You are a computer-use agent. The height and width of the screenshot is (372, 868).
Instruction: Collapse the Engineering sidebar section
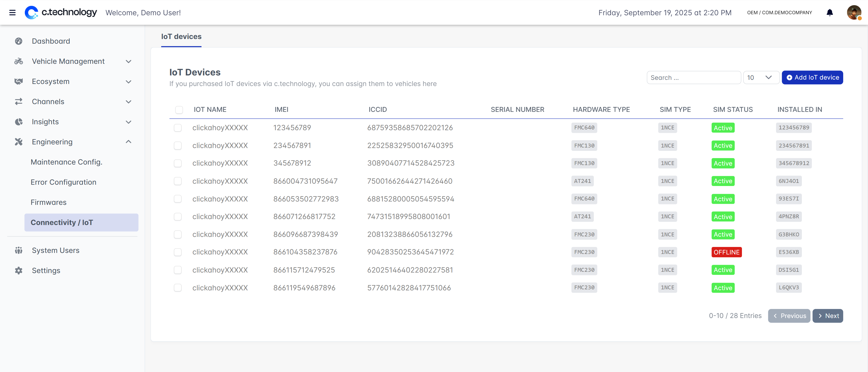[x=128, y=142]
